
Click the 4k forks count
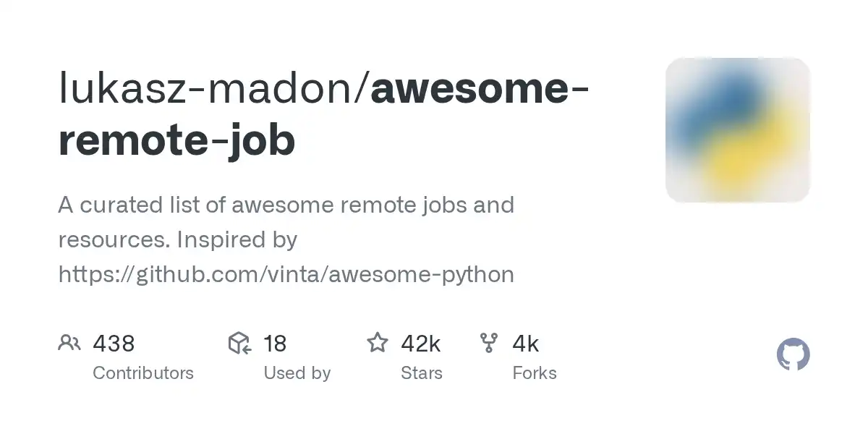pyautogui.click(x=525, y=343)
